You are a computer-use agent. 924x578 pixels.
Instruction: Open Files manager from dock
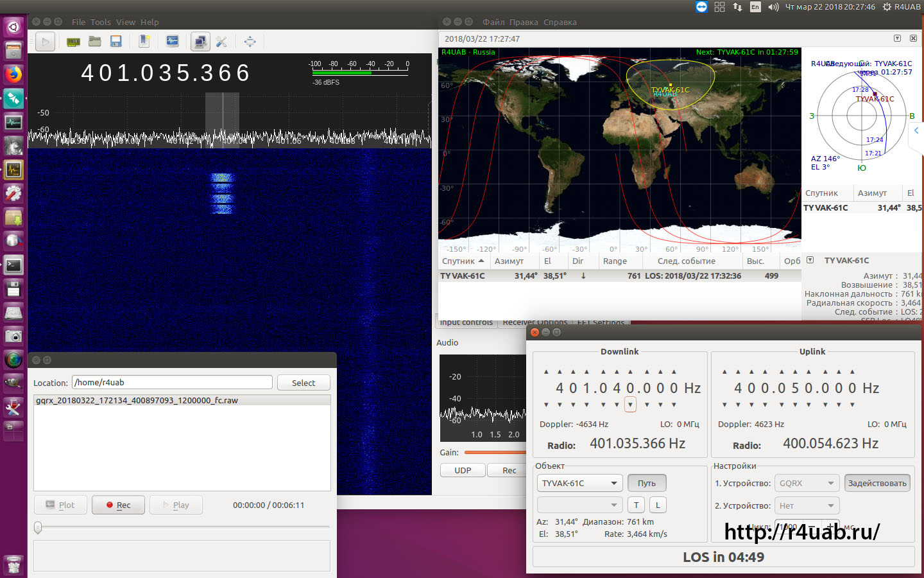coord(13,51)
